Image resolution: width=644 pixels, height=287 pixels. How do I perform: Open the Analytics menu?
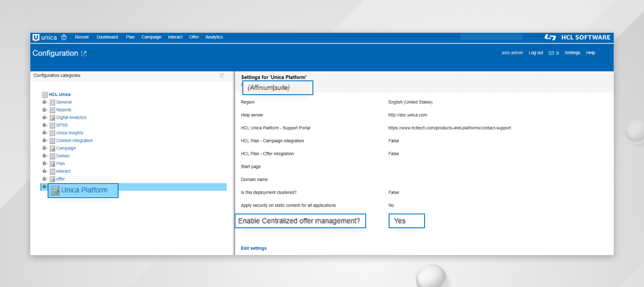tap(214, 37)
